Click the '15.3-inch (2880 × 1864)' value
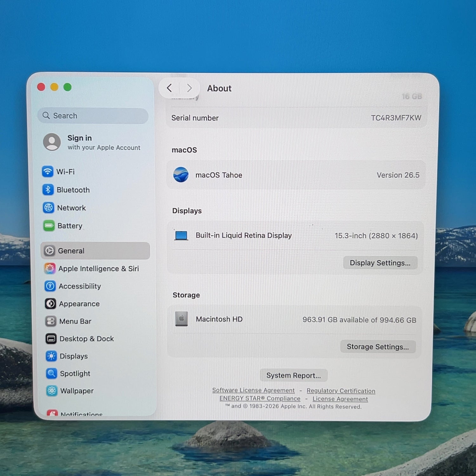This screenshot has width=476, height=476. tap(376, 236)
